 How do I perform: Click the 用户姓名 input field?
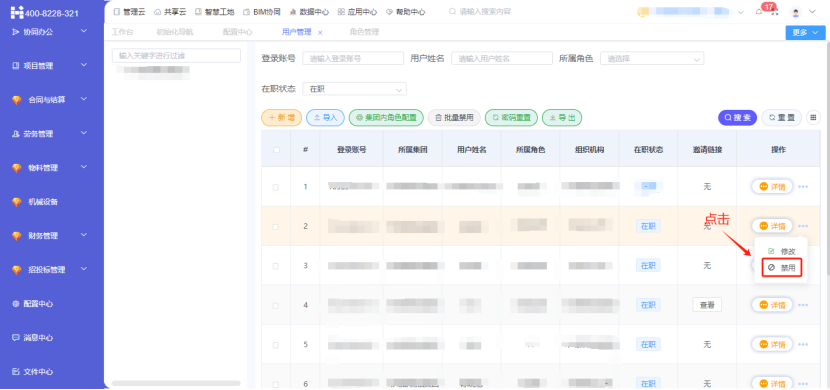pyautogui.click(x=502, y=58)
